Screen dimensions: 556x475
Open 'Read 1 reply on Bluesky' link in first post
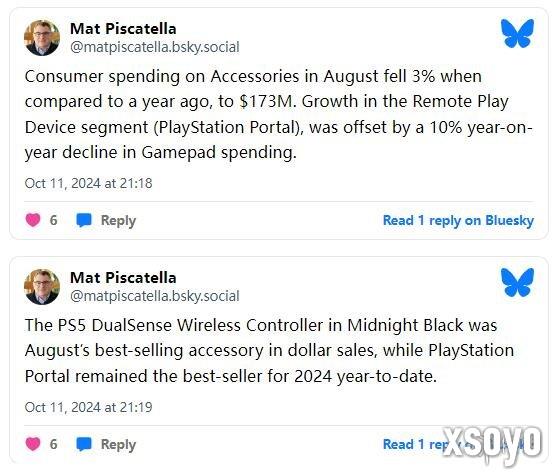point(458,220)
